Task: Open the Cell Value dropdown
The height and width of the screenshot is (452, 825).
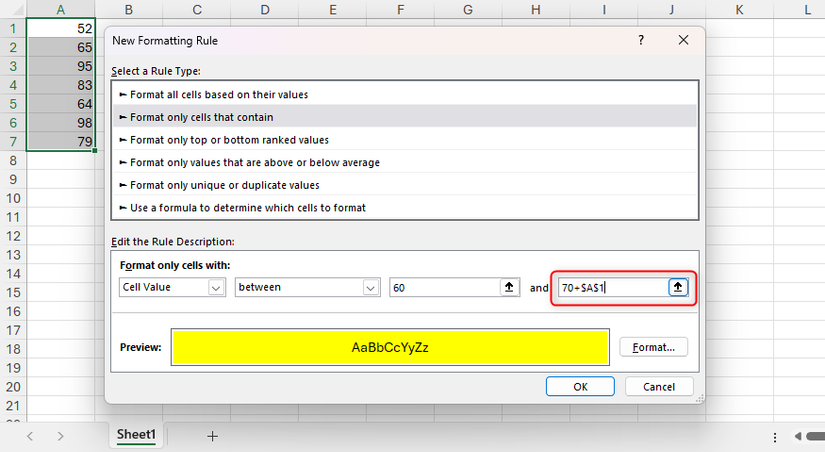Action: click(216, 287)
